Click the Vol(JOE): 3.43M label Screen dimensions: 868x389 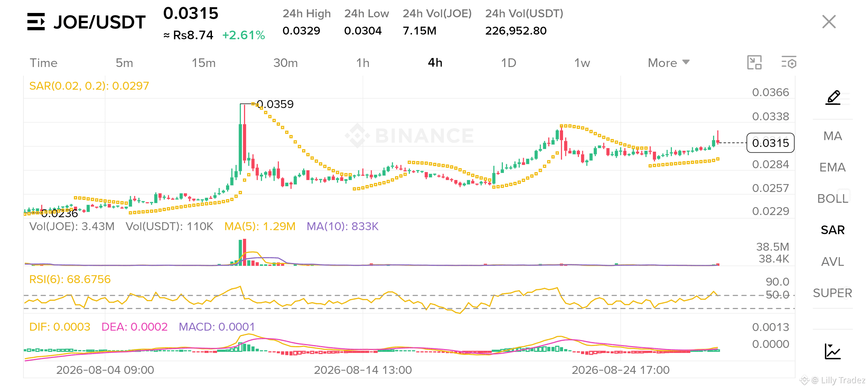click(x=72, y=226)
